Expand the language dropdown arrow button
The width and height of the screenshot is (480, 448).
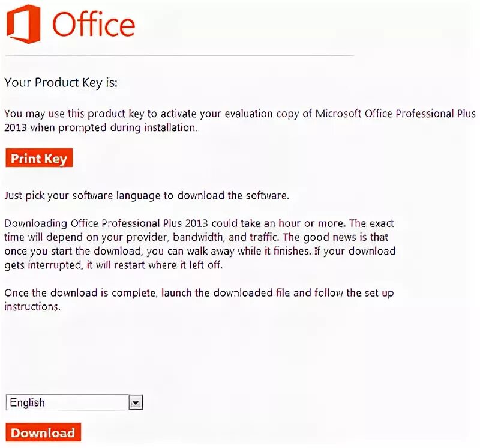tap(136, 402)
